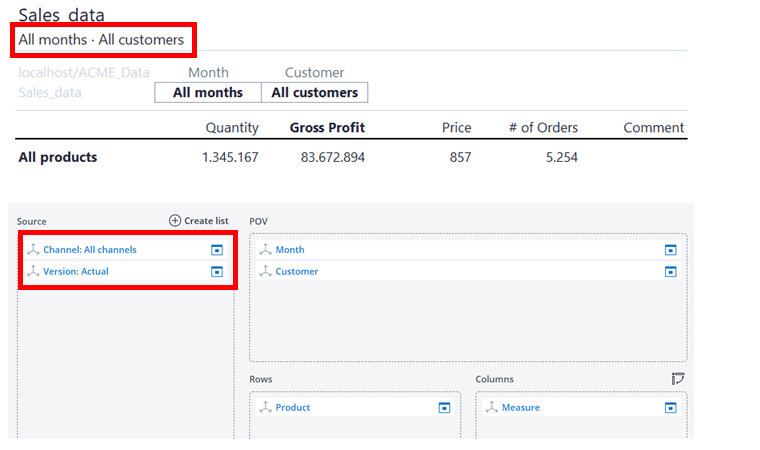Viewport: 760px width, 450px height.
Task: Click hierarchy icon beside Version: Actual
Action: coord(33,272)
